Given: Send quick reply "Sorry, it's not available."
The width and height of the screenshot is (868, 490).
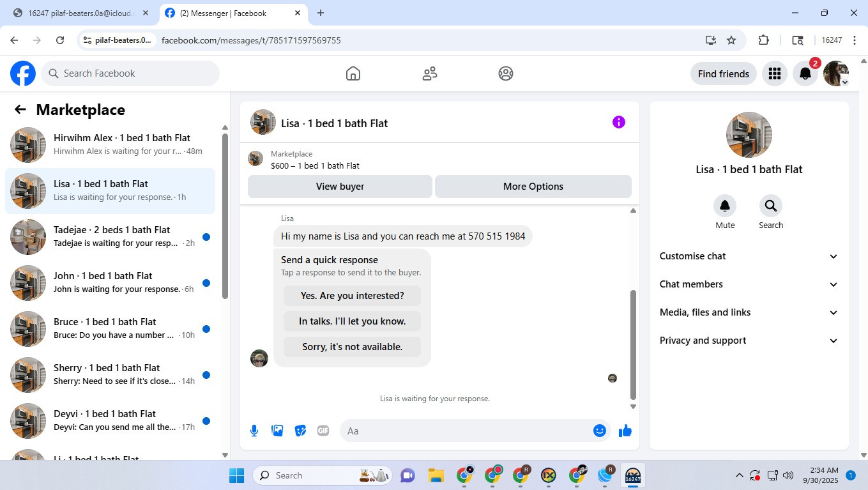Looking at the screenshot, I should point(353,347).
